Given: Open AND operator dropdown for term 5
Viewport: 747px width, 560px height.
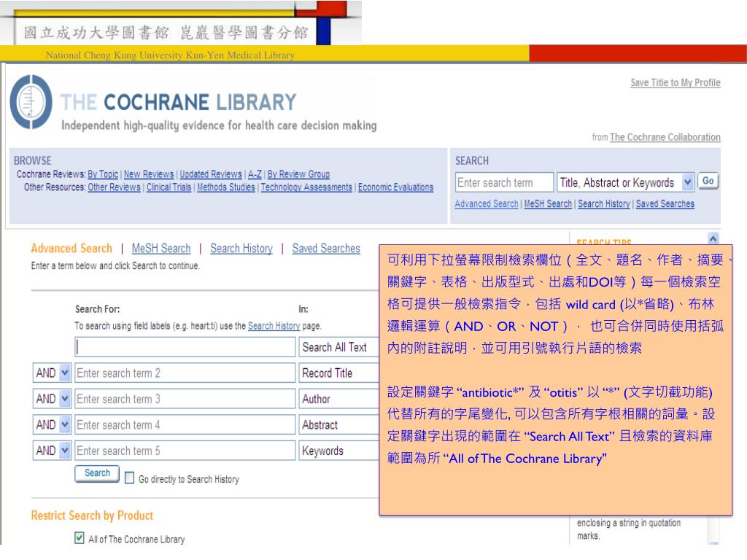Looking at the screenshot, I should click(x=52, y=450).
